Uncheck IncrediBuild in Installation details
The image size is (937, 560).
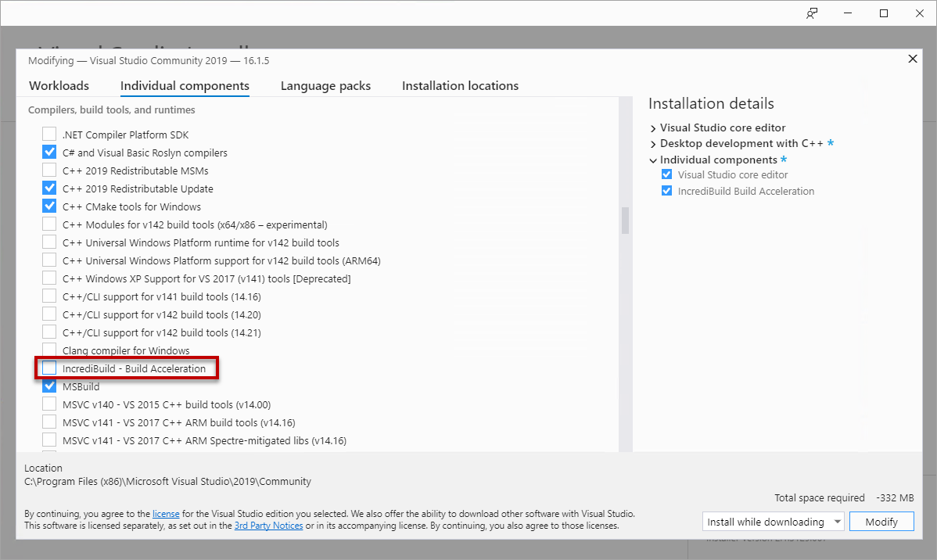(x=666, y=191)
